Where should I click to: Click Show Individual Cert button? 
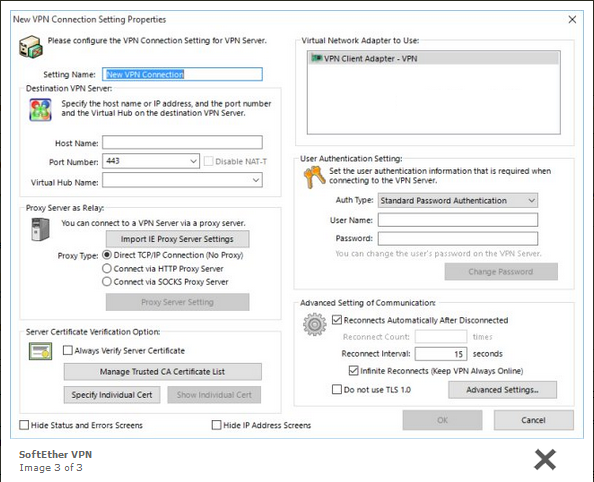tap(214, 395)
